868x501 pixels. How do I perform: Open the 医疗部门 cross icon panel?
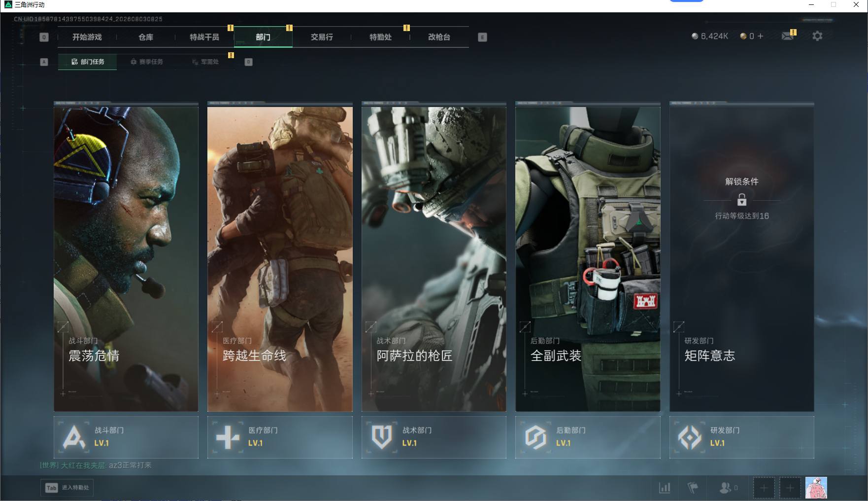coord(228,437)
